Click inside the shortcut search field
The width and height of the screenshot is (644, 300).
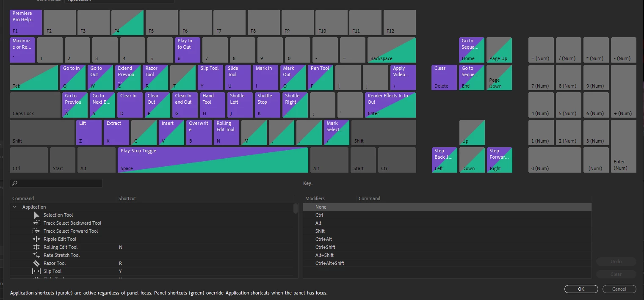coord(56,183)
